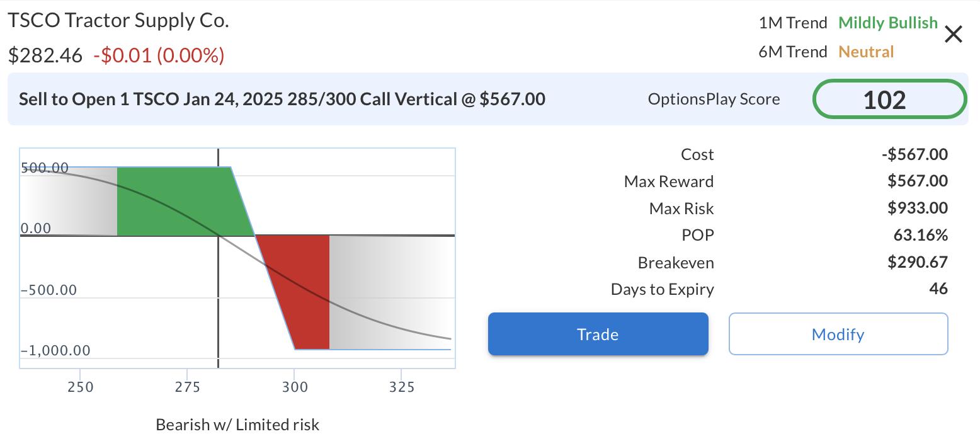Click the Bearish w/ Limited risk caption
Viewport: 980px width, 446px height.
pos(237,425)
